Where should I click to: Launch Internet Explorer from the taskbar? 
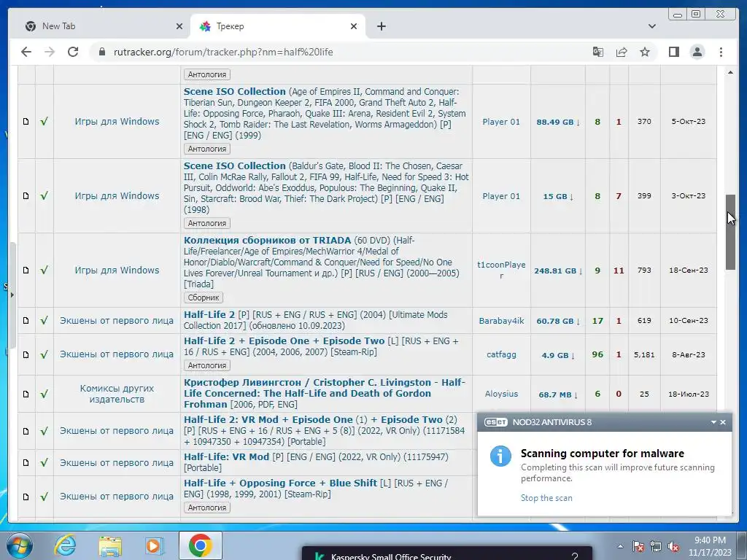click(x=65, y=545)
